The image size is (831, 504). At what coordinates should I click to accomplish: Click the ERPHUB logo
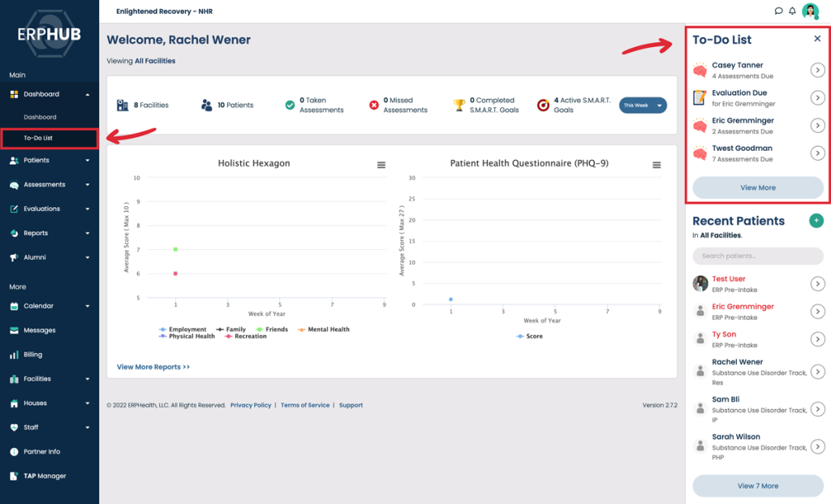click(49, 34)
